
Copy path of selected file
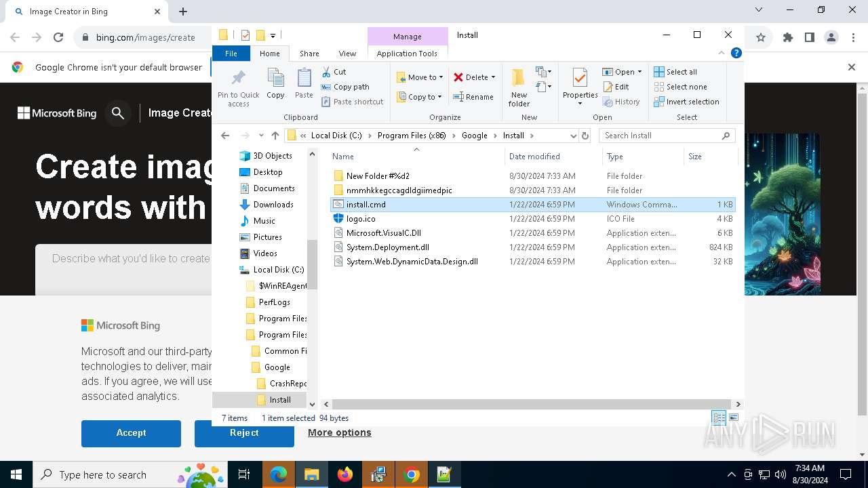345,87
